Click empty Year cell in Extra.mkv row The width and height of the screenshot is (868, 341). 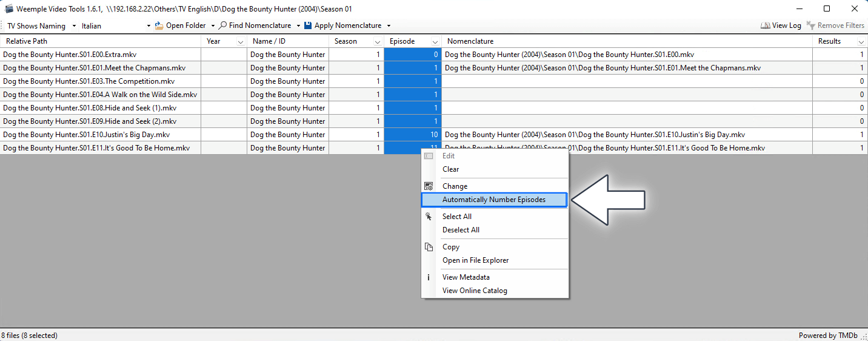click(x=224, y=55)
